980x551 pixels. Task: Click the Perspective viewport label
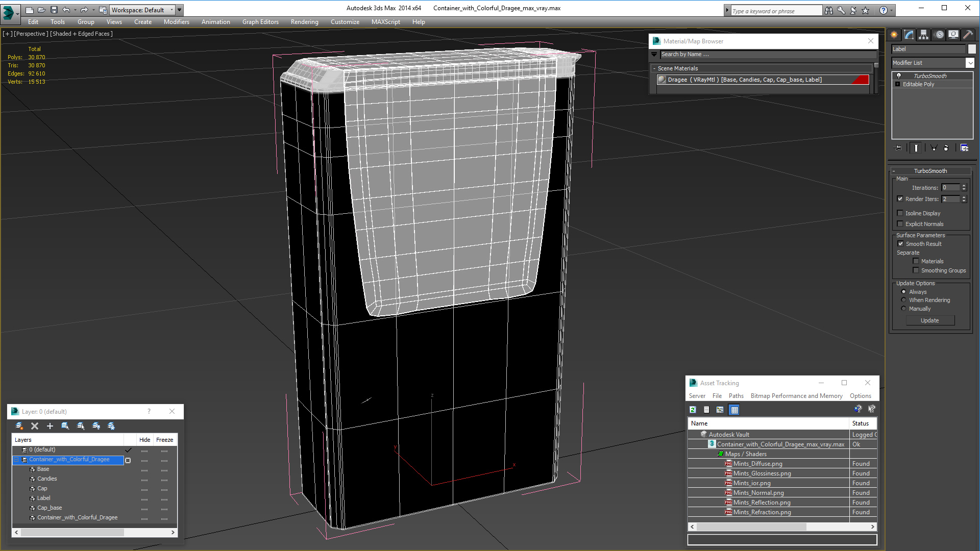click(31, 34)
